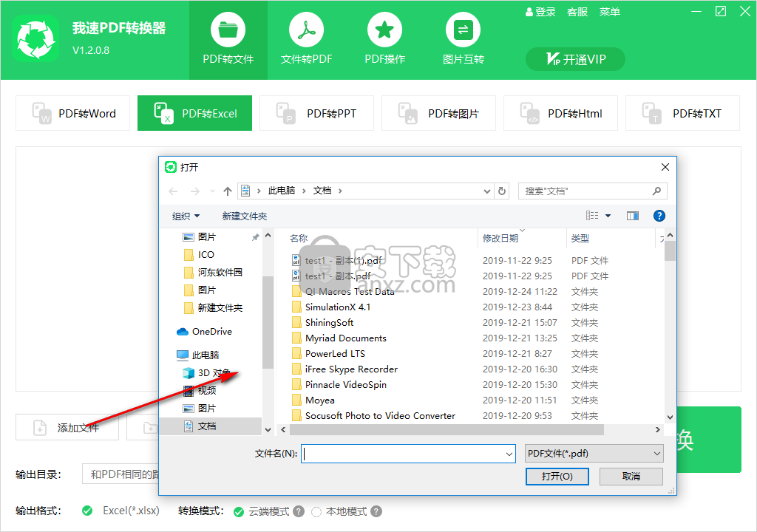This screenshot has height=532, width=757.
Task: Switch to the PDF转Word tab
Action: [73, 113]
